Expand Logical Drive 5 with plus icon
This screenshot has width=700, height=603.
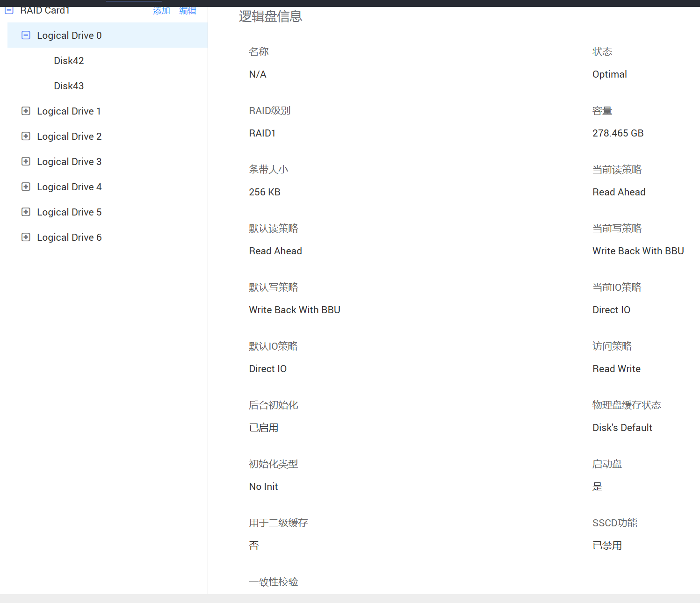[26, 212]
